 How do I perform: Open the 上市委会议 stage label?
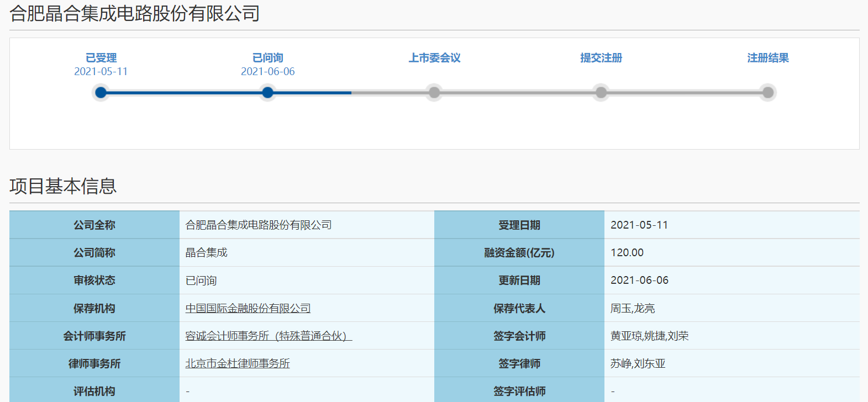pos(434,58)
